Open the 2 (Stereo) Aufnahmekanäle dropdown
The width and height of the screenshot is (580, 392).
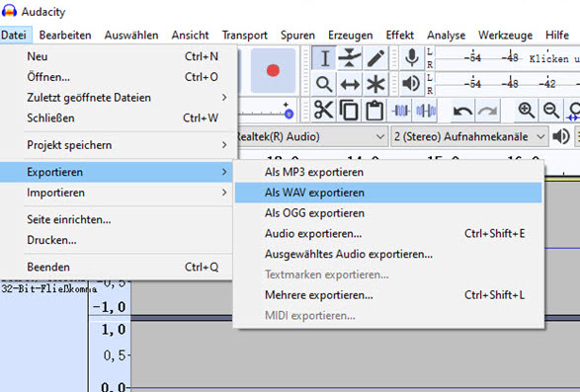click(468, 137)
